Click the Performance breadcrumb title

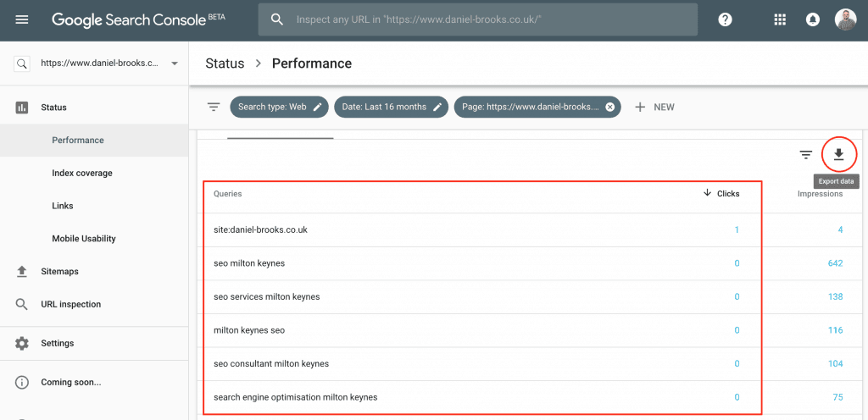(312, 64)
